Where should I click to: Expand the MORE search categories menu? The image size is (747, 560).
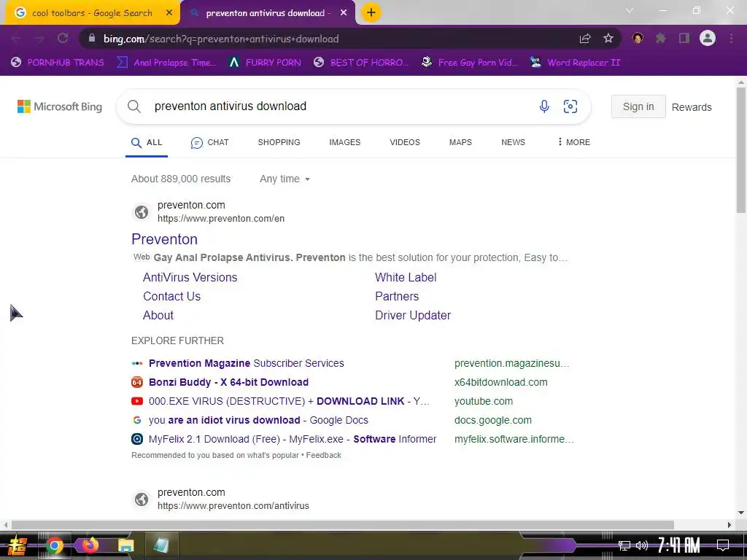(573, 142)
